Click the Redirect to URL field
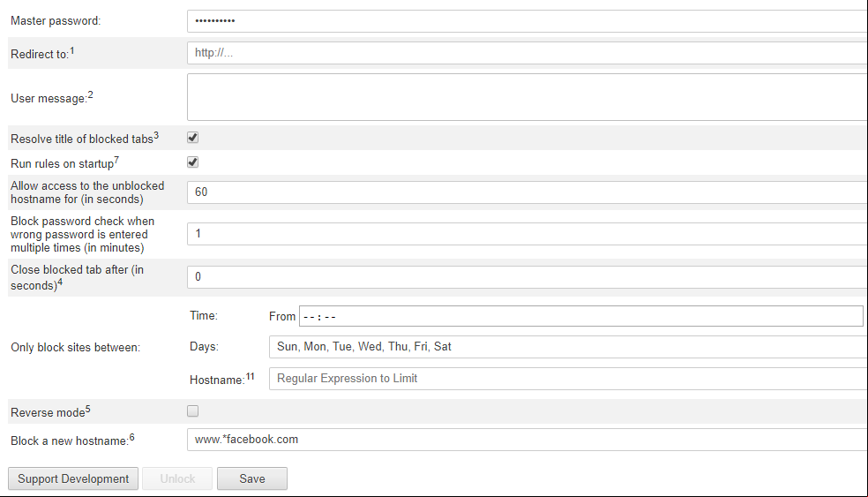The width and height of the screenshot is (868, 497). [x=527, y=53]
